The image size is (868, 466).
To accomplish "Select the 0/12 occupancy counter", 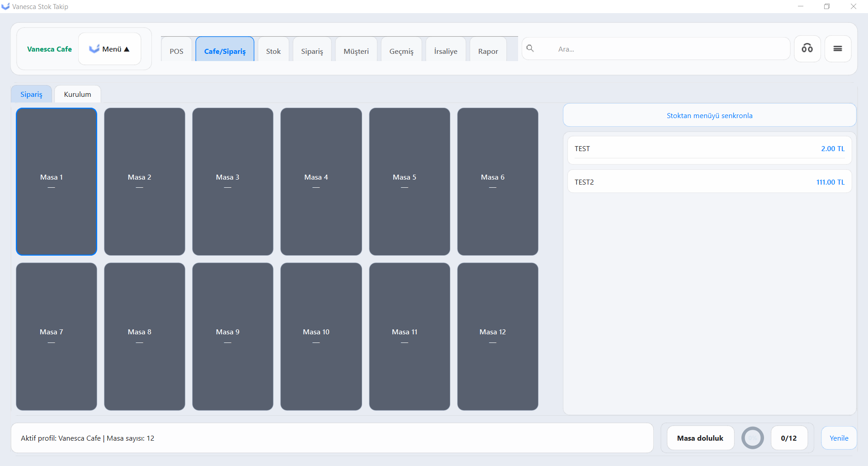I will pos(789,438).
